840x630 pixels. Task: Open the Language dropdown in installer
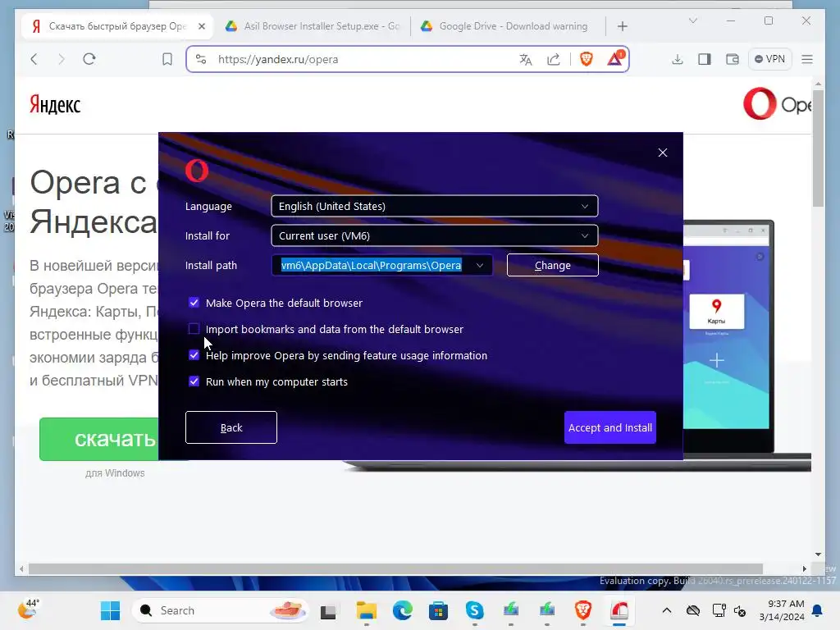[435, 206]
